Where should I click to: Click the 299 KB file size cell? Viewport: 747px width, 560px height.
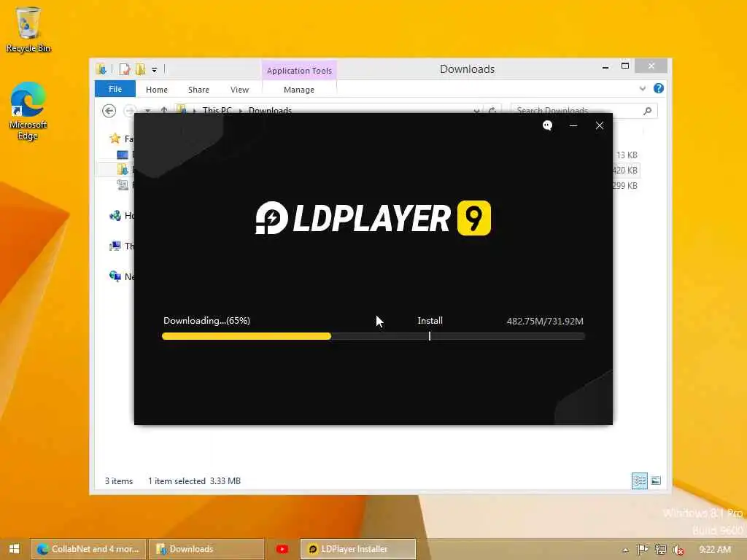click(x=625, y=186)
